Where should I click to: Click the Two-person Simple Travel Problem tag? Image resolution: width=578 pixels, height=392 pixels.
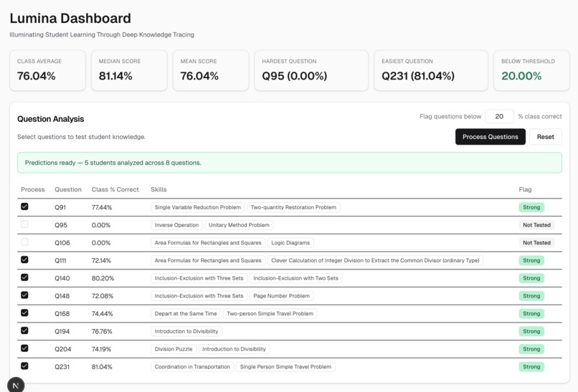point(270,313)
